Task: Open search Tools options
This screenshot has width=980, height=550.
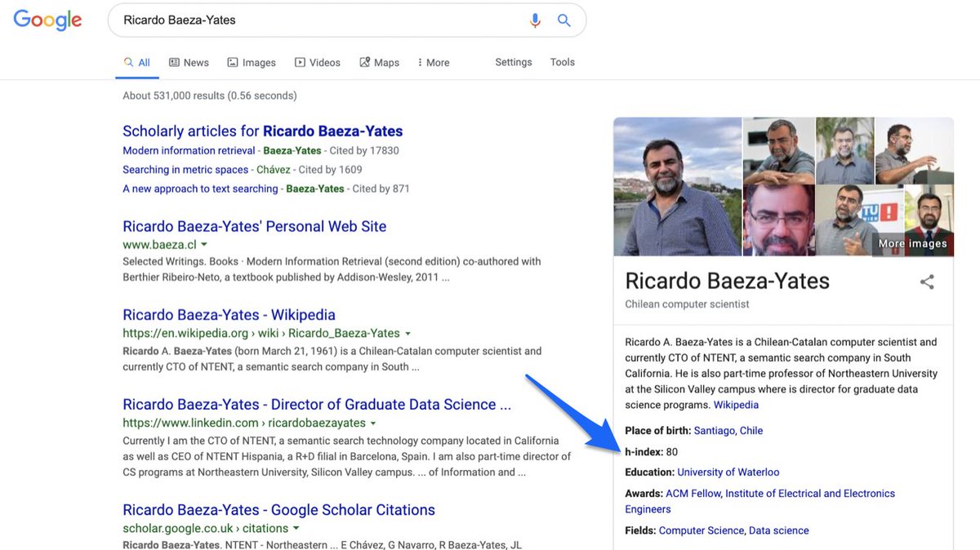Action: (563, 62)
